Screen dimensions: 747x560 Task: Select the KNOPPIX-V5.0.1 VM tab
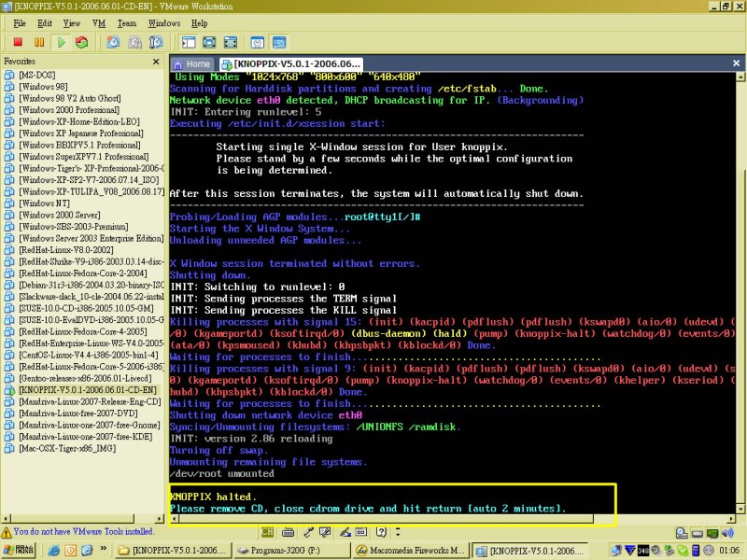[291, 63]
